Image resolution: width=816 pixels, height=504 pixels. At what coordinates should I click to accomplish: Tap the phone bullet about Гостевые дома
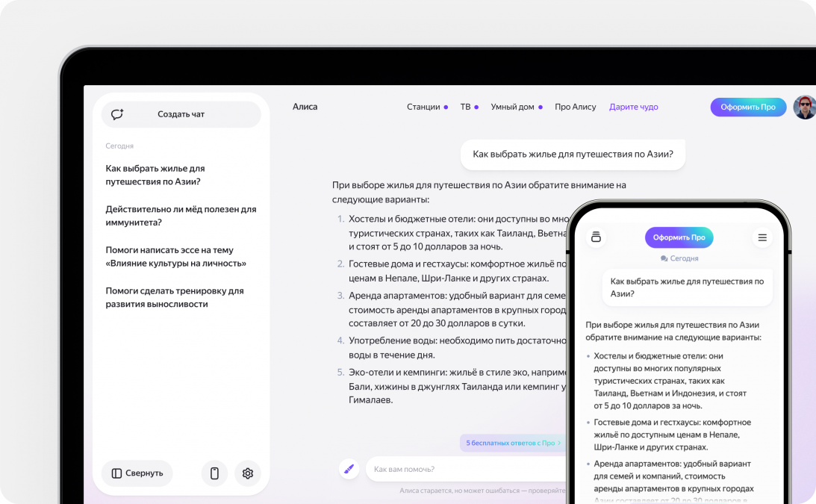coord(673,435)
